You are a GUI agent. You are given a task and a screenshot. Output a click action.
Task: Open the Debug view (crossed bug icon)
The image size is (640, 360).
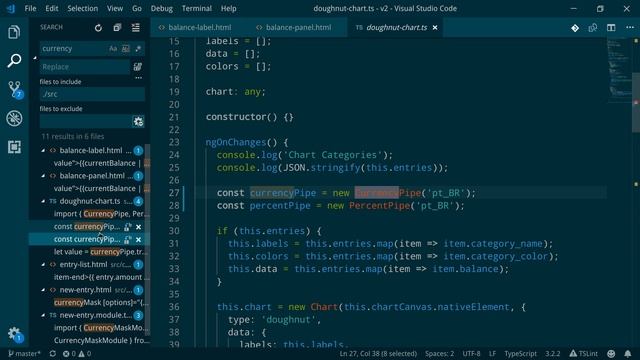tap(14, 118)
